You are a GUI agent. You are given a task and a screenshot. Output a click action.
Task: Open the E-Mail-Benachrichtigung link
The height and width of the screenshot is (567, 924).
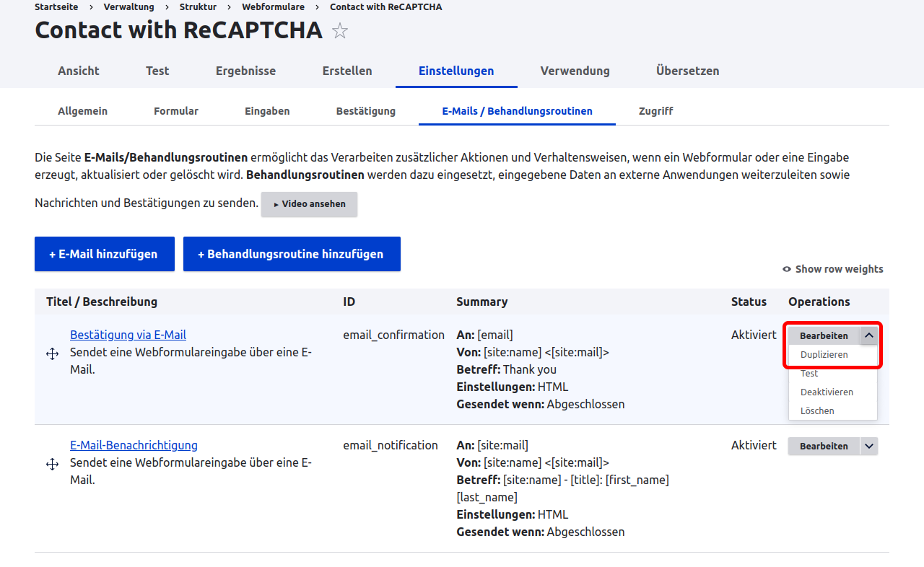[134, 445]
